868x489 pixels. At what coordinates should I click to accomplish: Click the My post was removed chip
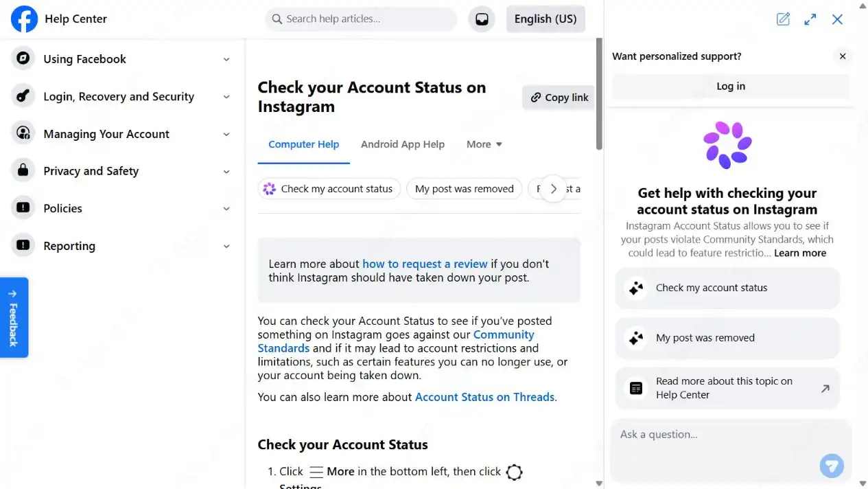pyautogui.click(x=464, y=189)
